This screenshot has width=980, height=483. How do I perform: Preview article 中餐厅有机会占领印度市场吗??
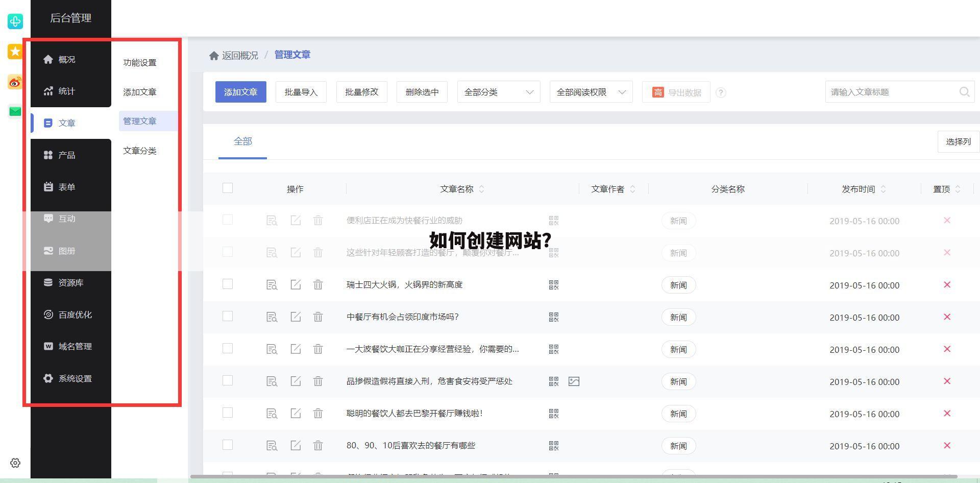coord(272,317)
